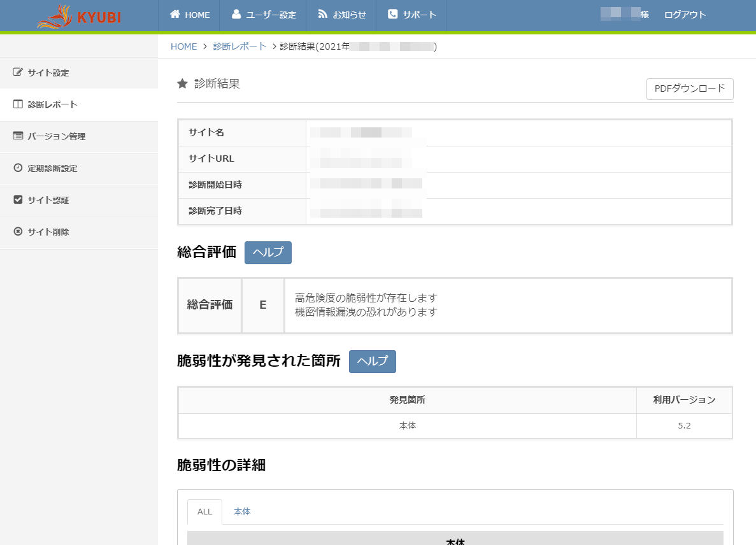Click the site delete X icon
Viewport: 756px width, 545px height.
click(x=18, y=232)
